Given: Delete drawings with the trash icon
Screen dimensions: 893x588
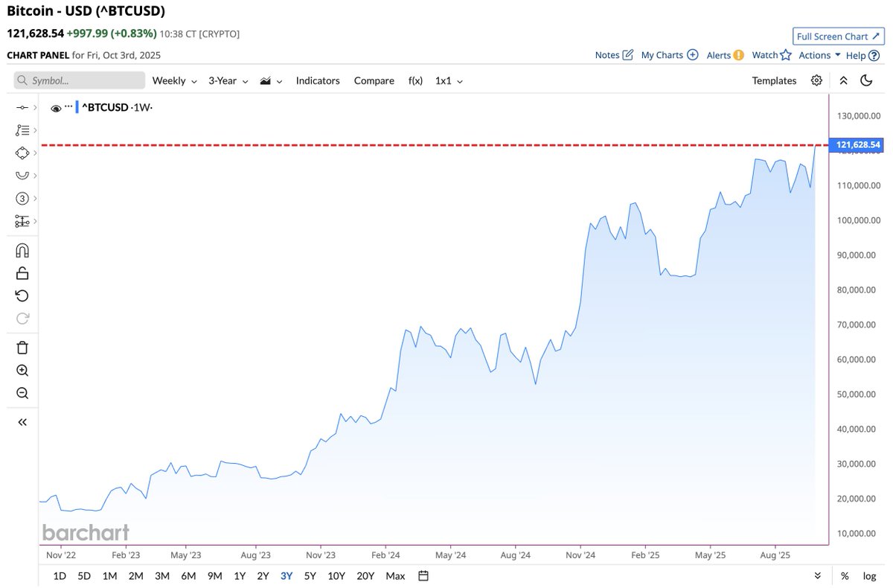Looking at the screenshot, I should coord(22,348).
